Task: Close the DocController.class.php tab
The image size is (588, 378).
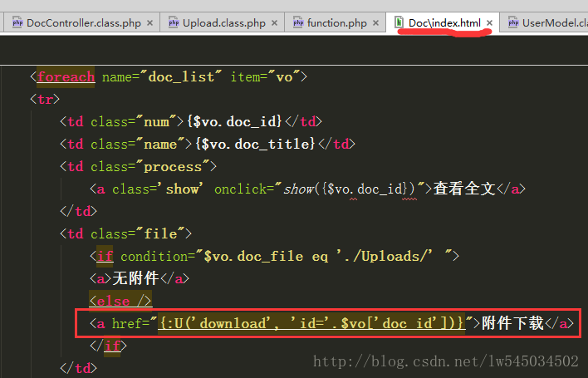Action: (x=150, y=23)
